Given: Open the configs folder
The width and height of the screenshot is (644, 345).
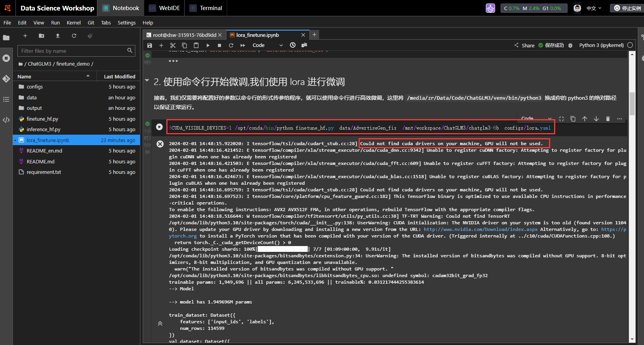Looking at the screenshot, I should tap(76, 87).
